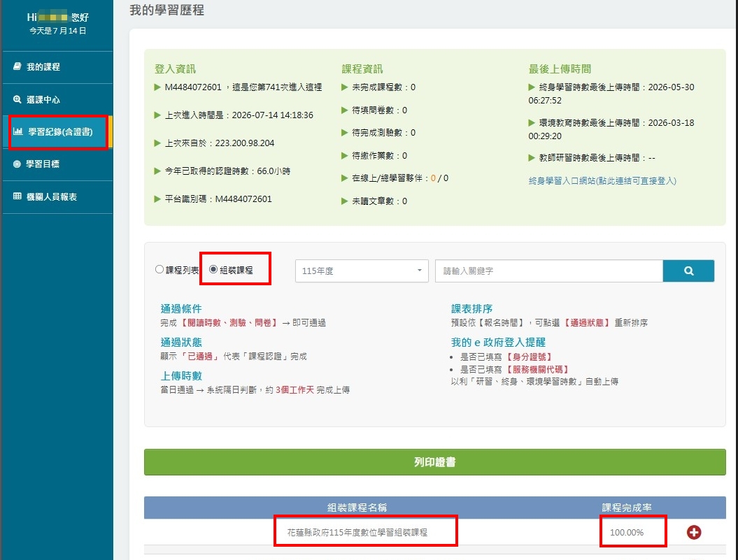Click the 未讀文章數 arrow bullet icon
738x560 pixels.
coord(345,201)
